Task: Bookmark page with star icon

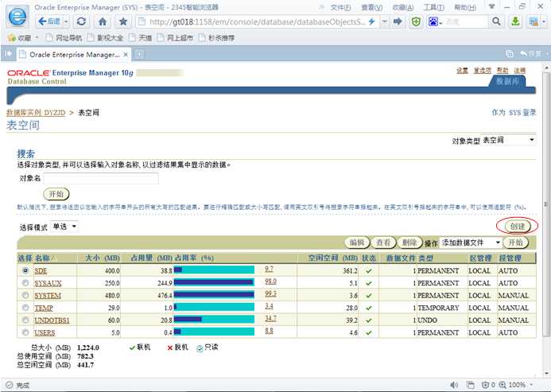Action: [x=123, y=21]
